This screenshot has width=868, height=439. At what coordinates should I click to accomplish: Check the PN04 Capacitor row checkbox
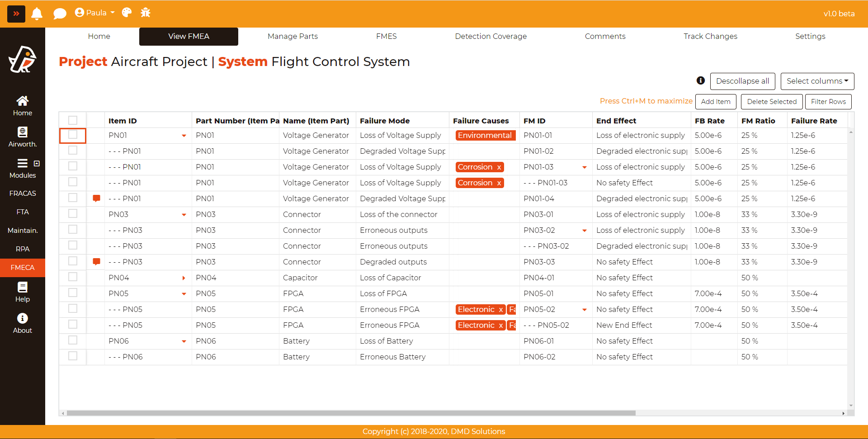click(x=73, y=277)
